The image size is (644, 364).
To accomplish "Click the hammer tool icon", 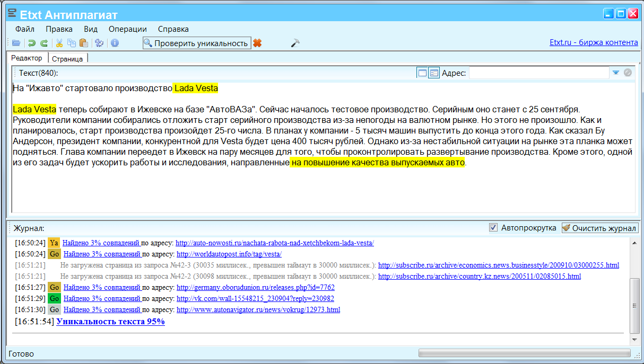I will click(x=295, y=43).
